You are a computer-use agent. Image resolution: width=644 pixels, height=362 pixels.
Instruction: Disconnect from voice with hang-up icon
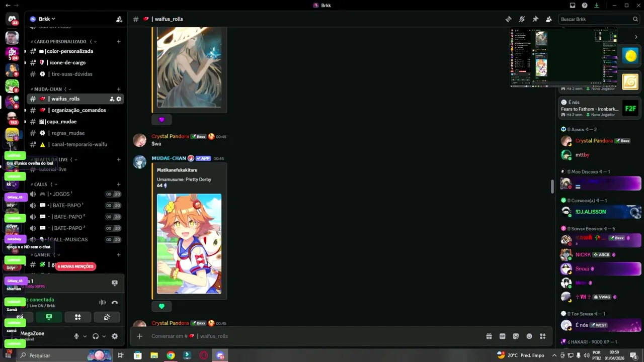115,302
